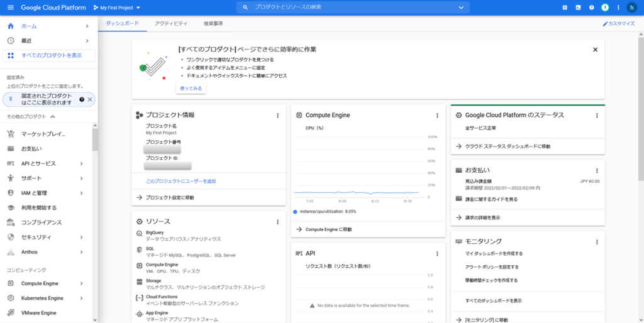
Task: Dismiss the pinned products hint with X
Action: tap(90, 99)
